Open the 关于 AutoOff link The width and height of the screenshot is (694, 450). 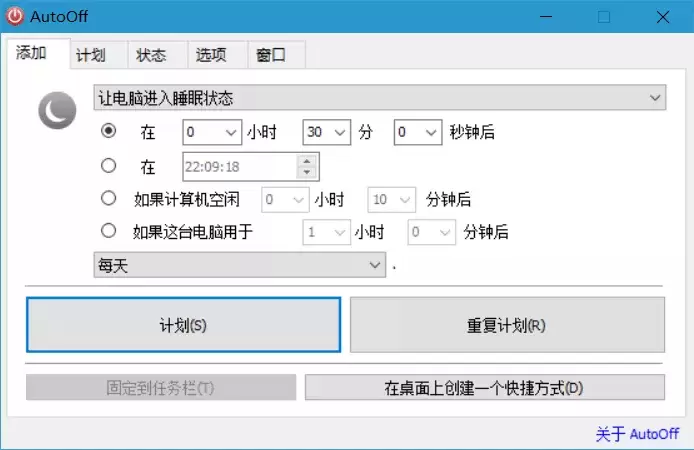coord(637,434)
